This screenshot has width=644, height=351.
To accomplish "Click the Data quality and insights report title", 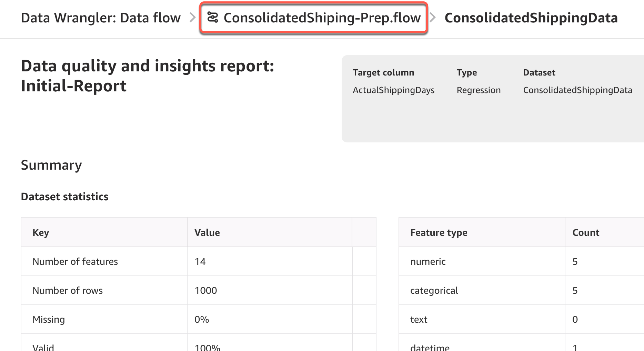I will pos(147,76).
